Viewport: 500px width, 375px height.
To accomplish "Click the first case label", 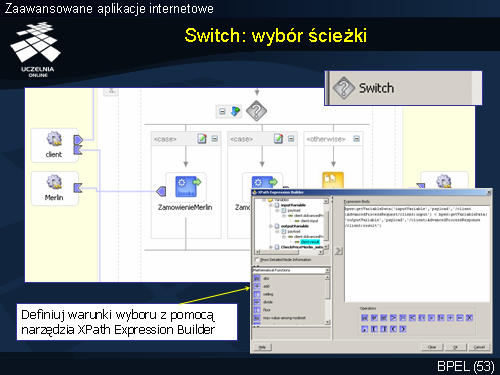I will click(165, 139).
